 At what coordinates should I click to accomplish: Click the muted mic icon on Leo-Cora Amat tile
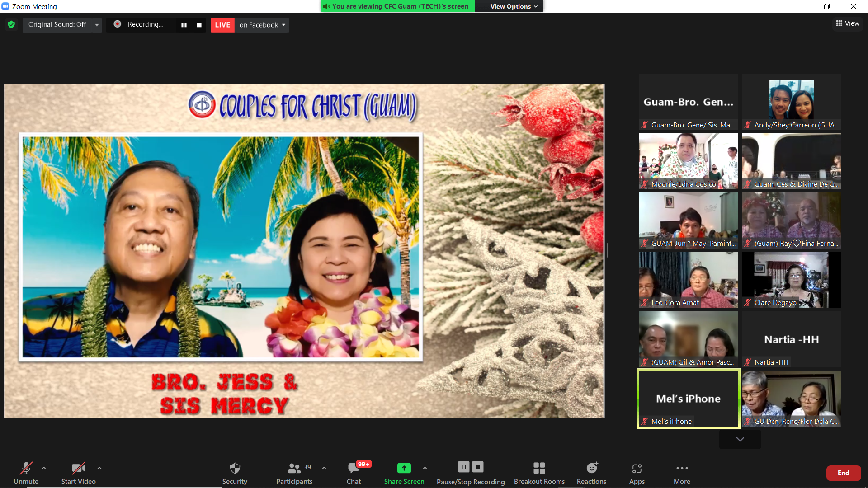[645, 303]
